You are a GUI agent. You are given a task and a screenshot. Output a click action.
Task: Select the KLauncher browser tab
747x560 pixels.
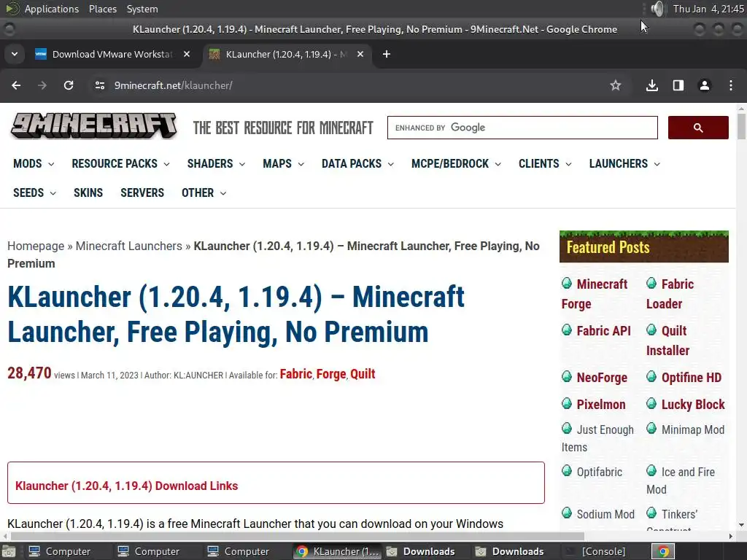(286, 54)
